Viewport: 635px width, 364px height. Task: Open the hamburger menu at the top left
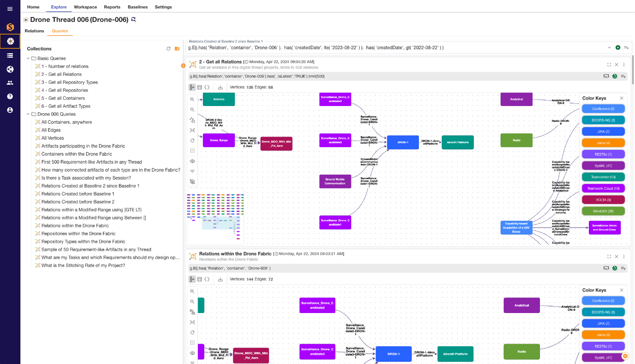point(10,9)
